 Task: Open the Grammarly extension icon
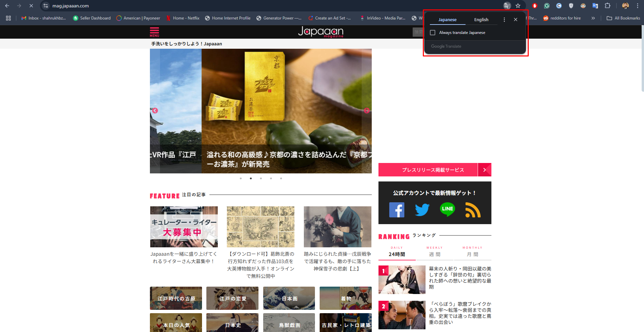pyautogui.click(x=547, y=6)
